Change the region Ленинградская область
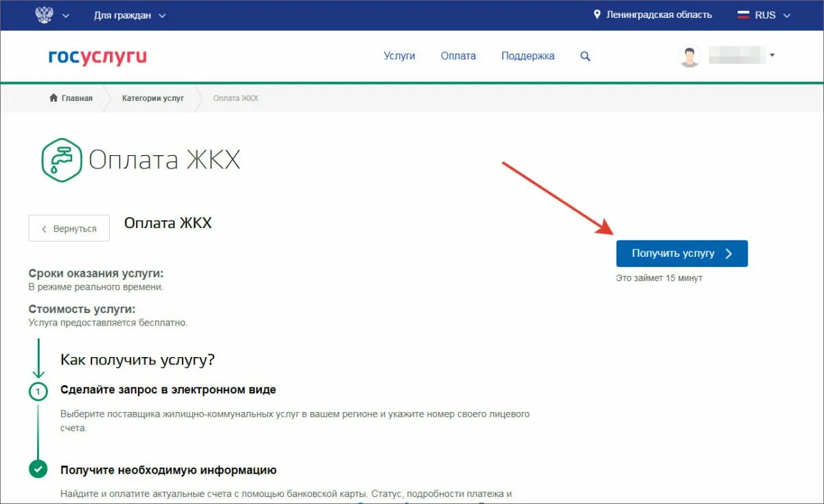 pyautogui.click(x=659, y=14)
